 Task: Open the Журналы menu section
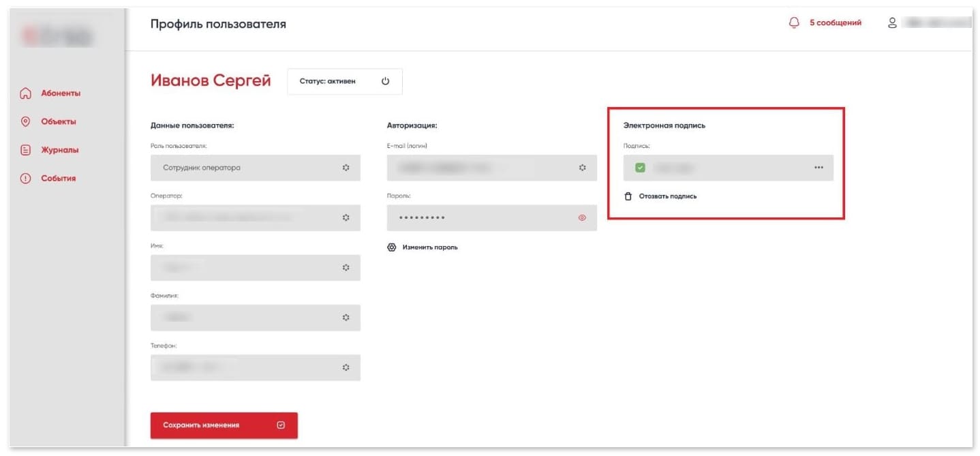tap(59, 150)
